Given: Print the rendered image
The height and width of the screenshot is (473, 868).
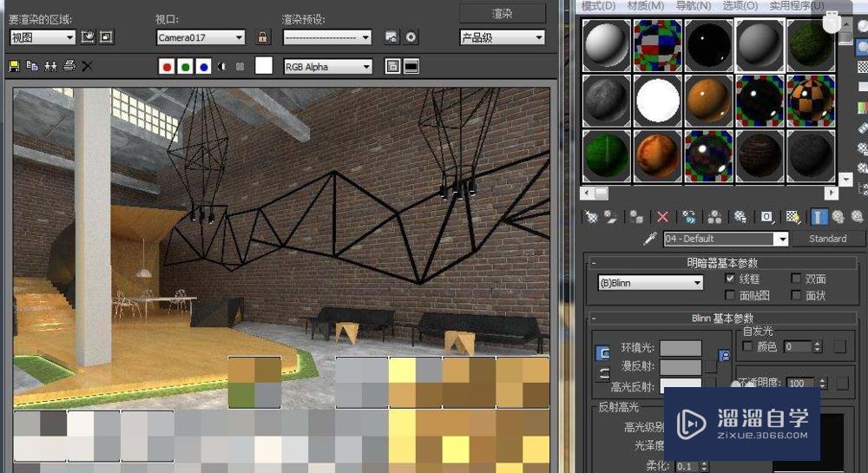Looking at the screenshot, I should click(69, 66).
